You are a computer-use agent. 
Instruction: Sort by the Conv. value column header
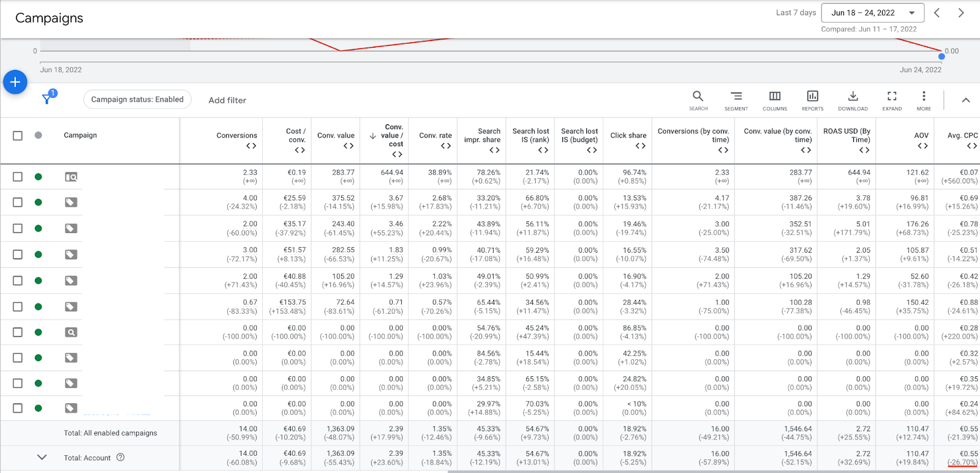(336, 136)
